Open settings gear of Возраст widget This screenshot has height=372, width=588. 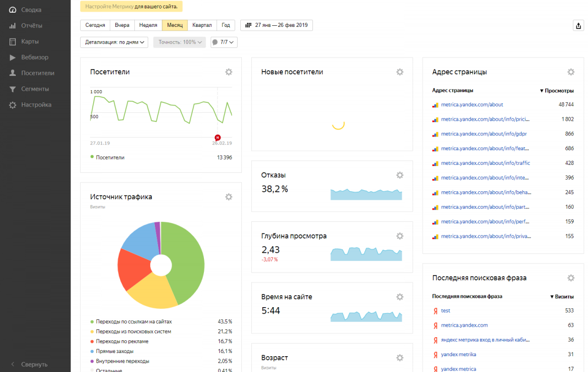point(400,358)
